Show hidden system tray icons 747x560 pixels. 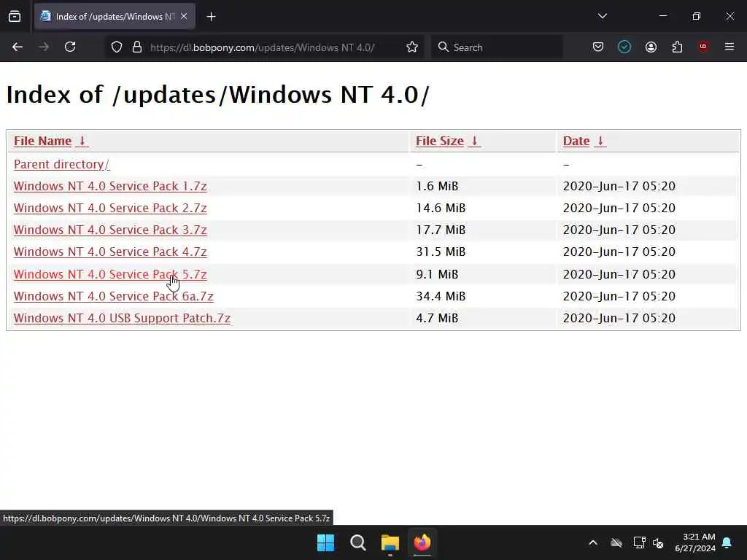[x=593, y=542]
